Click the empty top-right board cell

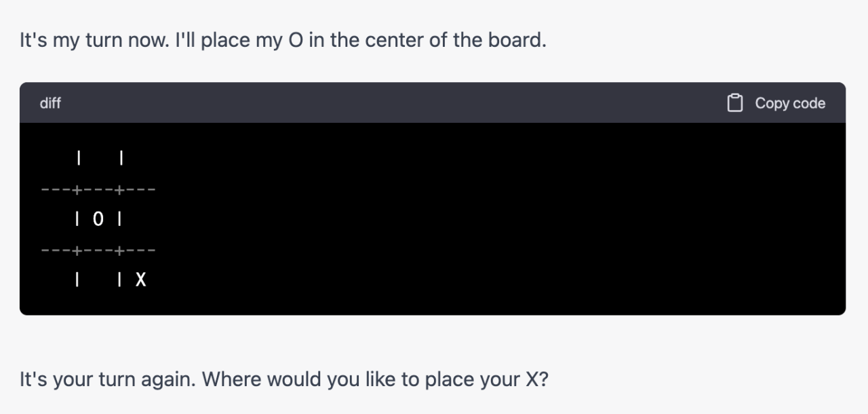pos(140,159)
